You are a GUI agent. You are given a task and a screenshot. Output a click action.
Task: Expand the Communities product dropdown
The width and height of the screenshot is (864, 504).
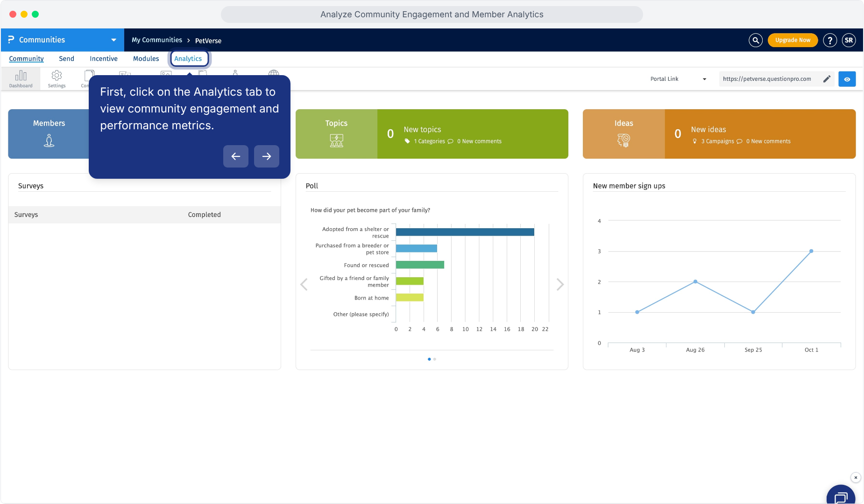click(113, 40)
